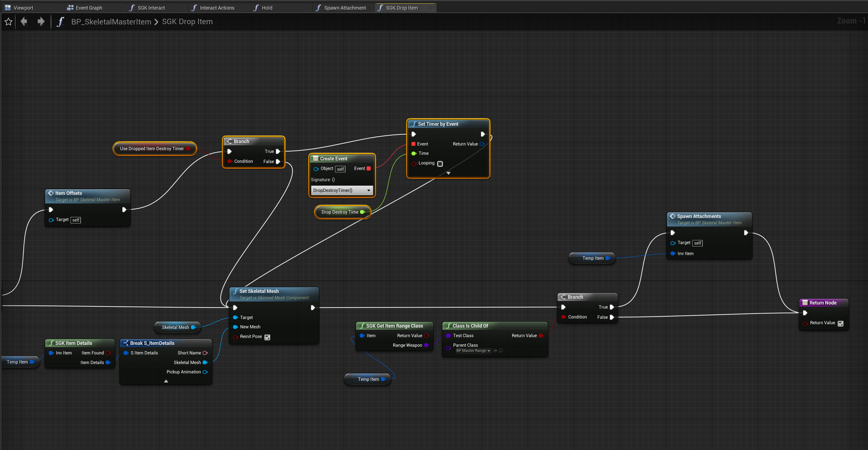Viewport: 868px width, 450px height.
Task: Click BP_SkeletalMasterItem in the breadcrumb
Action: tap(111, 22)
